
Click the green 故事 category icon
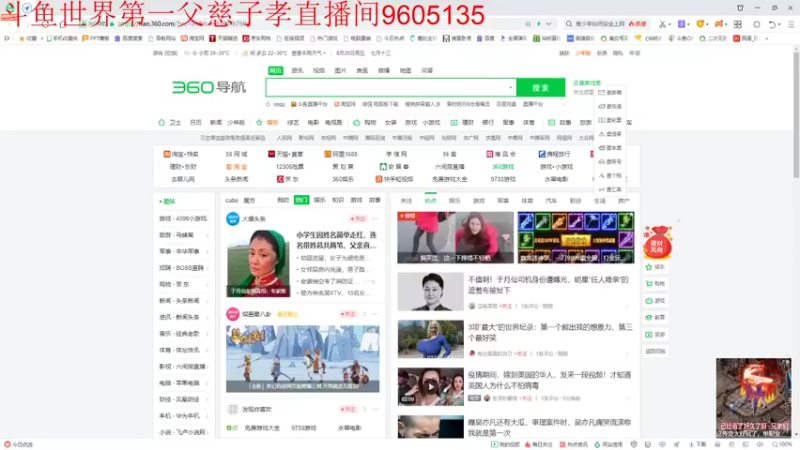coord(551,122)
